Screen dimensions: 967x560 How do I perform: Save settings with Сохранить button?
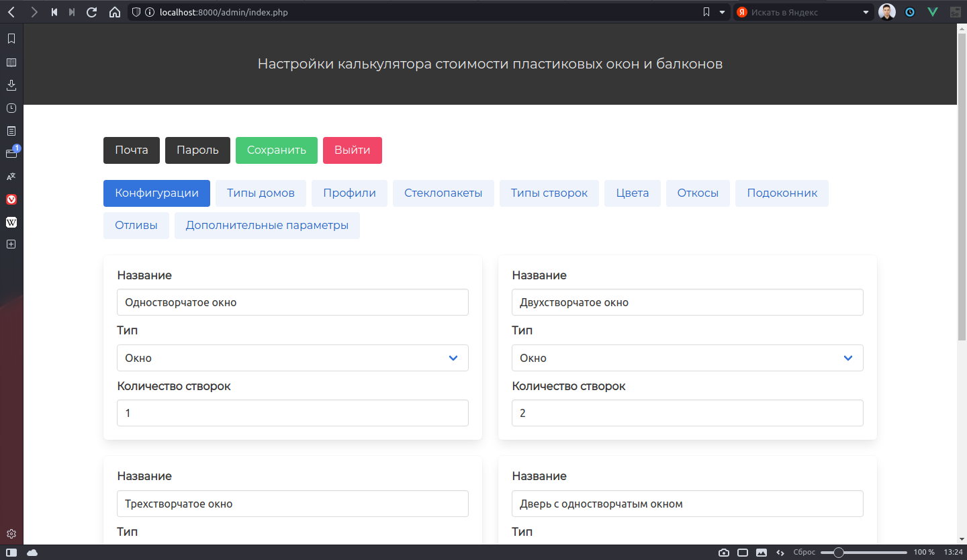277,150
